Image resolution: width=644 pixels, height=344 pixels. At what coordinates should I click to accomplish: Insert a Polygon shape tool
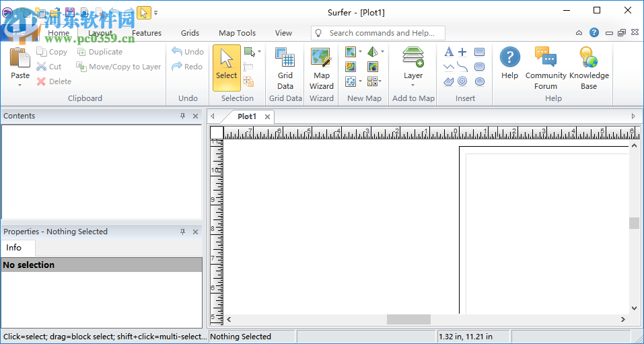(x=449, y=81)
